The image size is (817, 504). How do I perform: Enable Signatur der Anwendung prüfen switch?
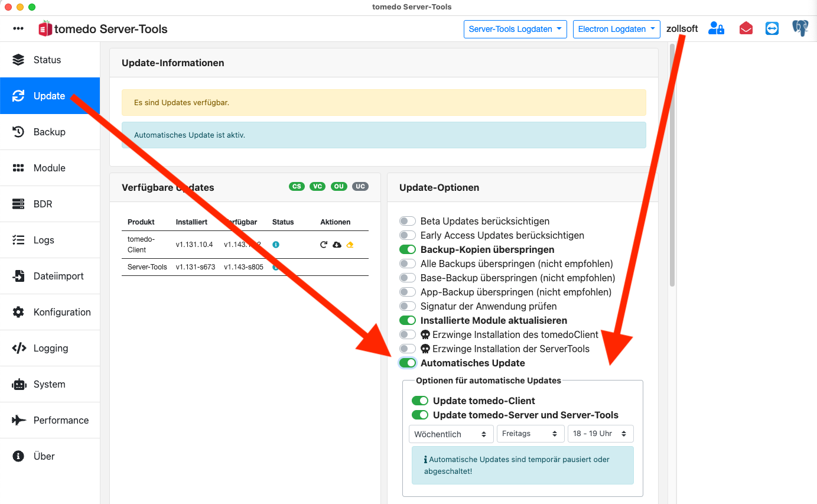408,306
